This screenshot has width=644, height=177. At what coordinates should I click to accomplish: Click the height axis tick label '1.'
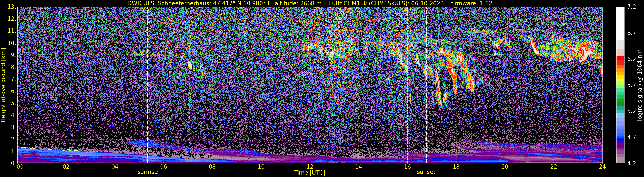(x=13, y=151)
